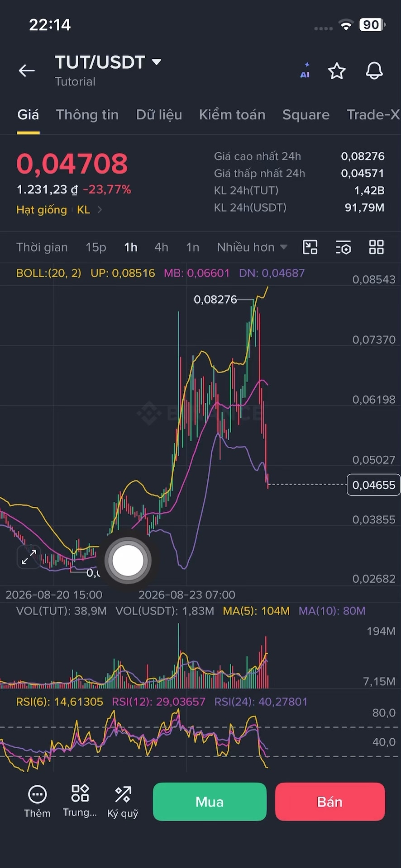Tap the Hạt giống seed tag
Image resolution: width=401 pixels, height=868 pixels.
(x=42, y=210)
